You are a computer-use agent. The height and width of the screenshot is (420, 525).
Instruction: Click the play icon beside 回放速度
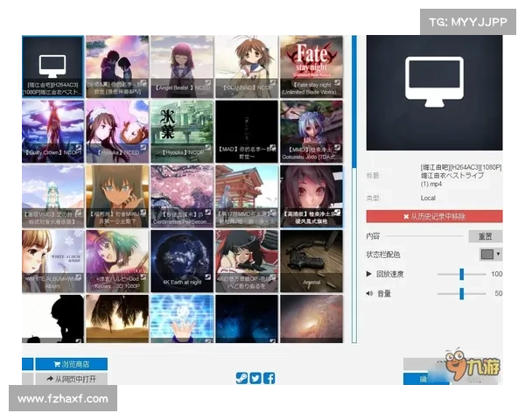pyautogui.click(x=370, y=274)
